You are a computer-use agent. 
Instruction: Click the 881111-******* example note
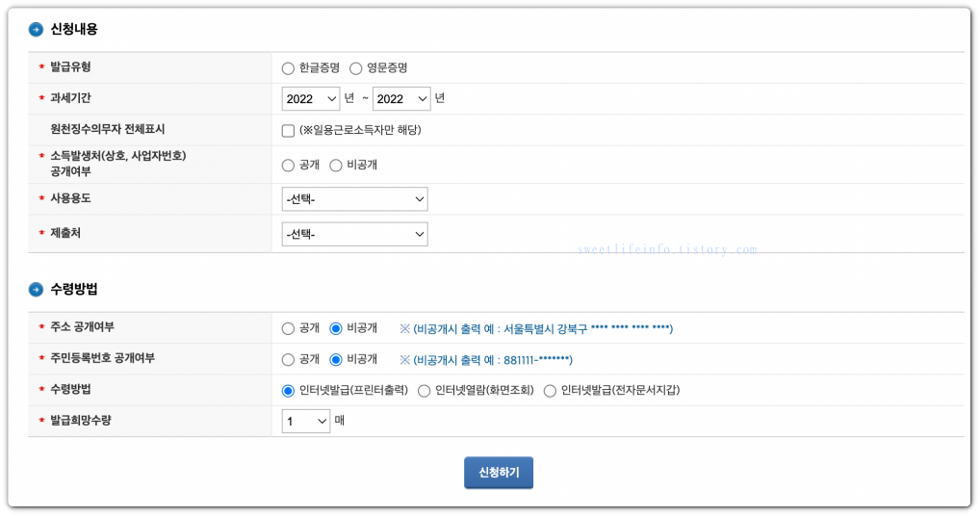click(x=485, y=360)
